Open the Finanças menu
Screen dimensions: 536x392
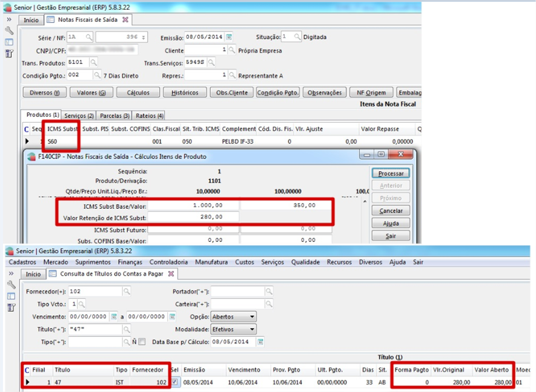(130, 262)
